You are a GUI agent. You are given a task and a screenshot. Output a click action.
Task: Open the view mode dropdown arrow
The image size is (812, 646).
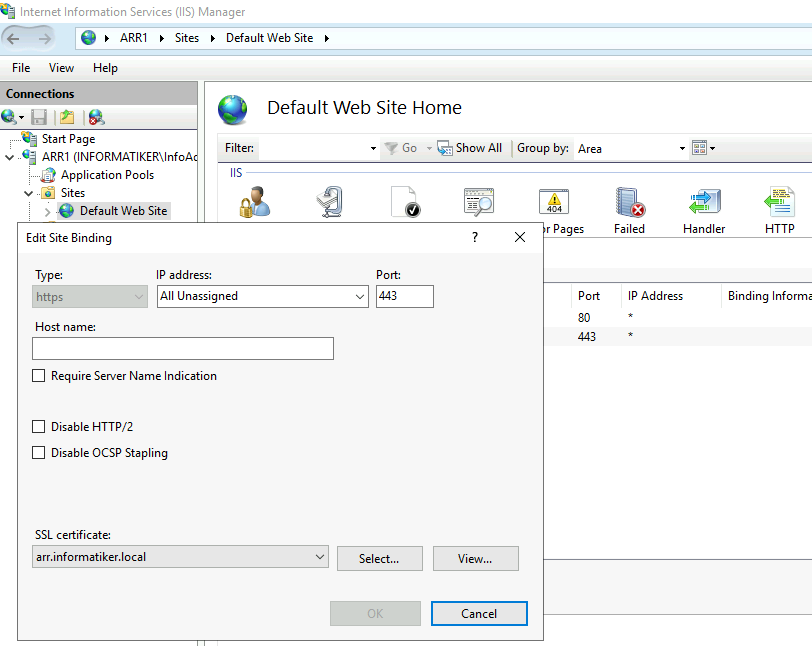point(713,148)
